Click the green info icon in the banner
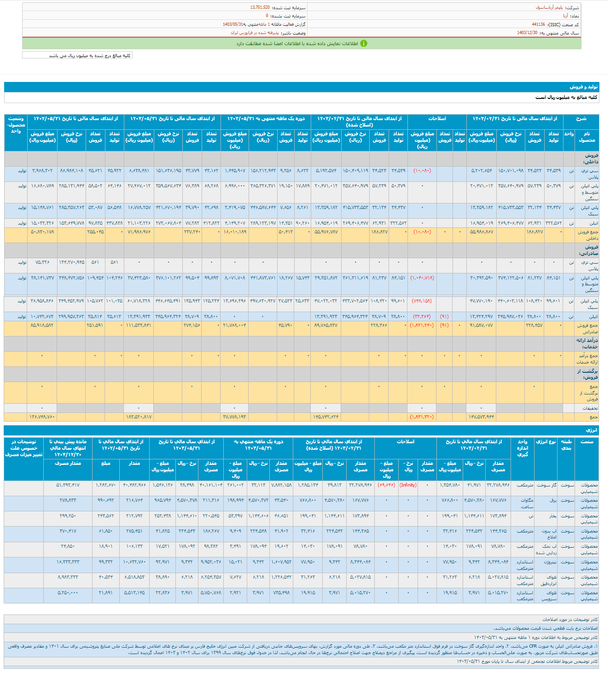 coord(364,43)
